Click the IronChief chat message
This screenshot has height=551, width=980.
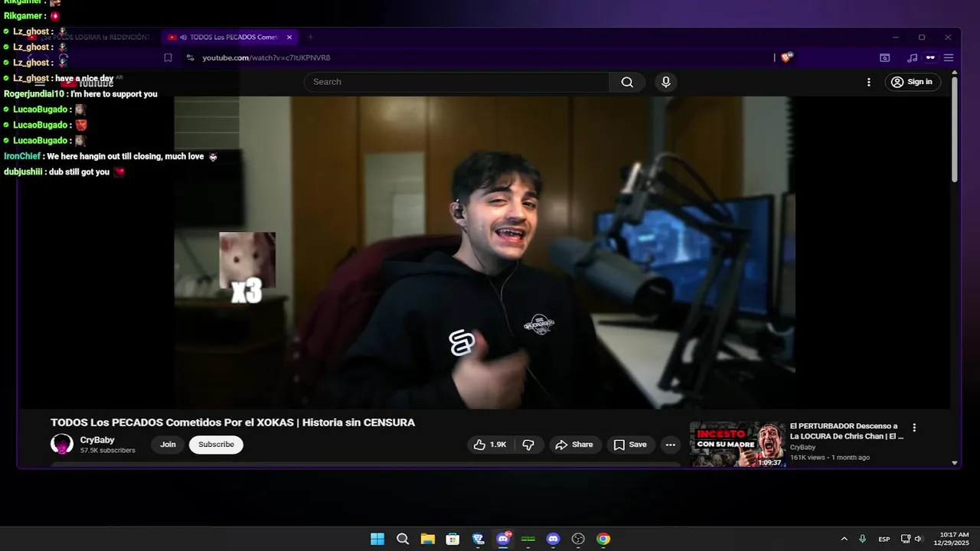click(x=110, y=156)
